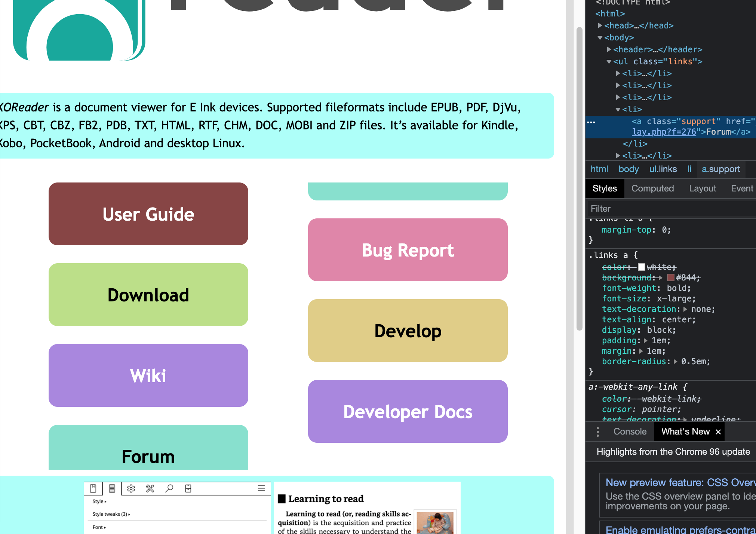Screen dimensions: 756x534
Task: Expand the padding property value triangle
Action: tap(646, 341)
